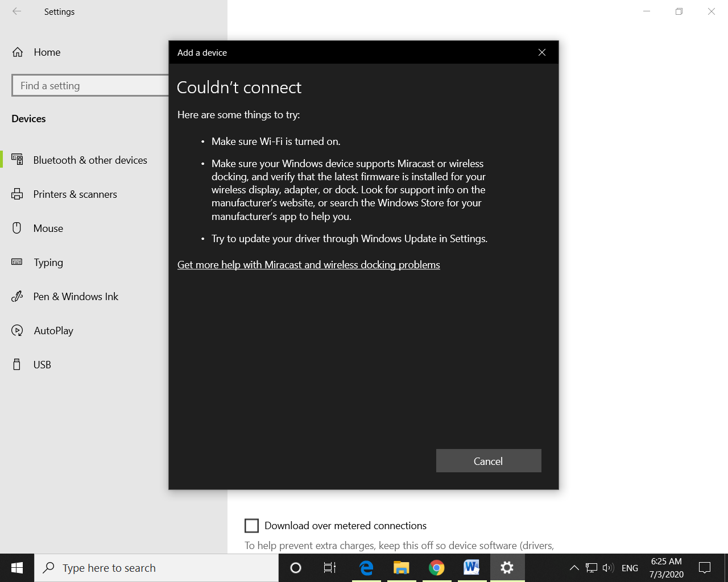Open the Action Center notifications icon

(x=705, y=568)
